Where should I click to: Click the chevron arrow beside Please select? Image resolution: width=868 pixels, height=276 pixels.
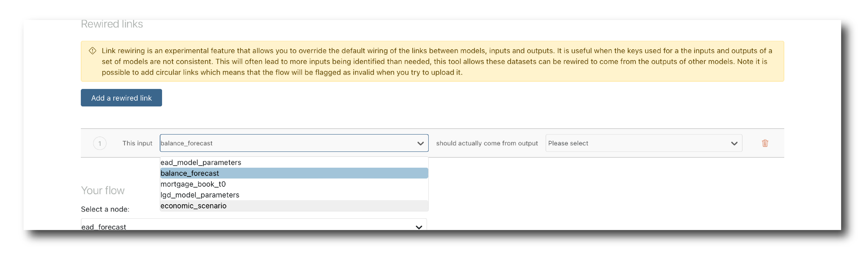tap(734, 143)
